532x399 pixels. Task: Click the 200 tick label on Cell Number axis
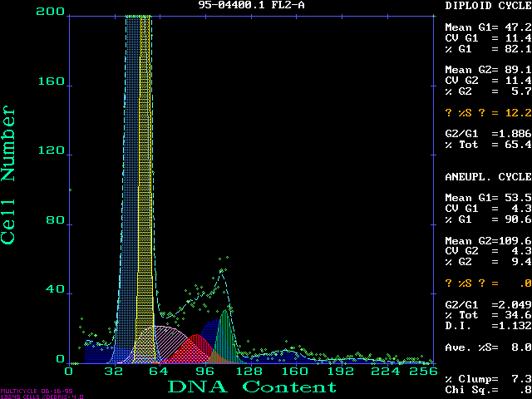click(50, 12)
